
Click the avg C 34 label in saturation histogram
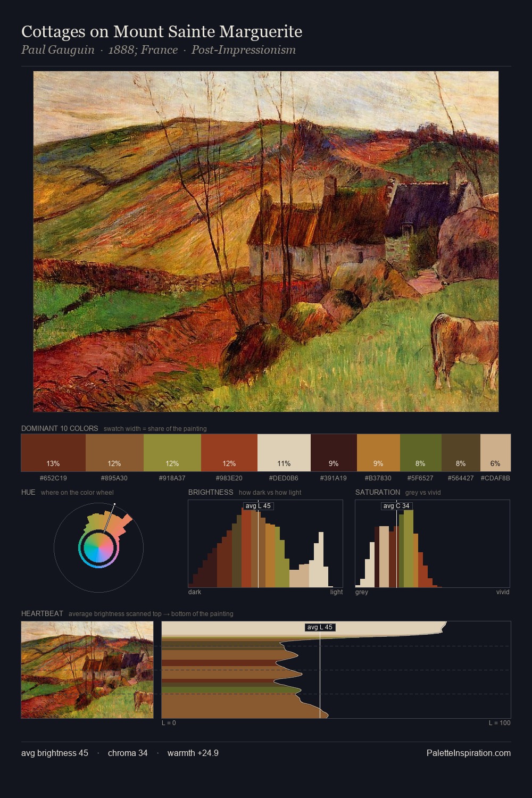coord(397,506)
